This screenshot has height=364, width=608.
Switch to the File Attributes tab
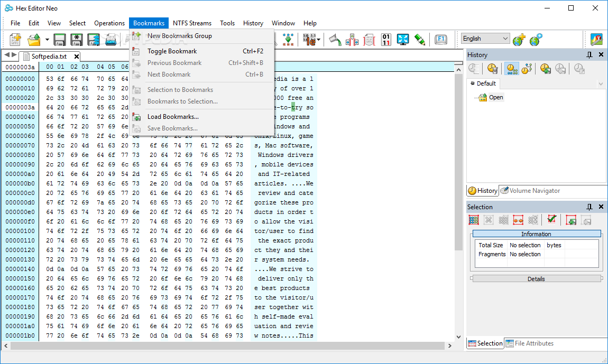(x=530, y=343)
